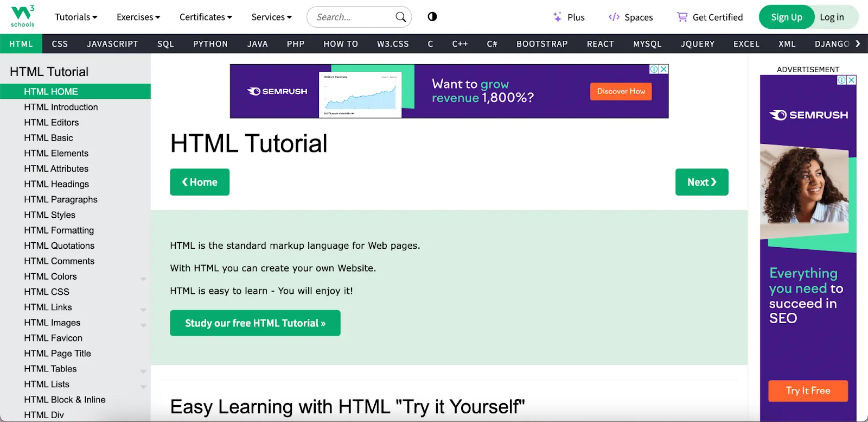Open the Exercises dropdown
Screen dimensions: 868x422
(138, 17)
